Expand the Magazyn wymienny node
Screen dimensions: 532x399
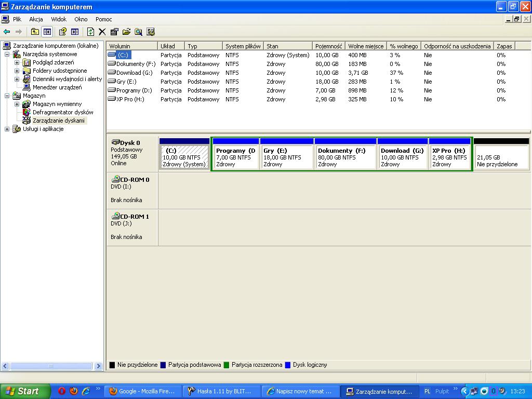(x=17, y=104)
